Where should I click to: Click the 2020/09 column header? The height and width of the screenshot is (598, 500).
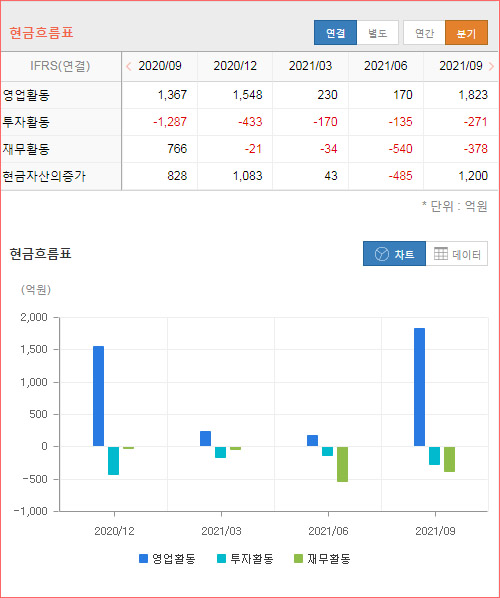[x=160, y=66]
